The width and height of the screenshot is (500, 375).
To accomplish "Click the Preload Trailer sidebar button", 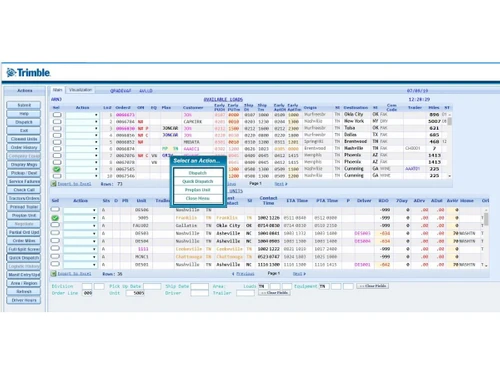I will pyautogui.click(x=24, y=207).
